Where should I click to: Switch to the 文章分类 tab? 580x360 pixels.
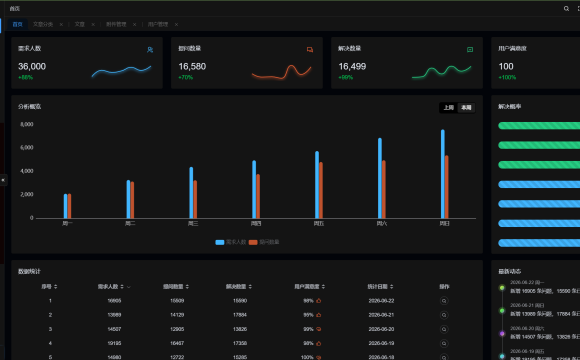point(43,24)
